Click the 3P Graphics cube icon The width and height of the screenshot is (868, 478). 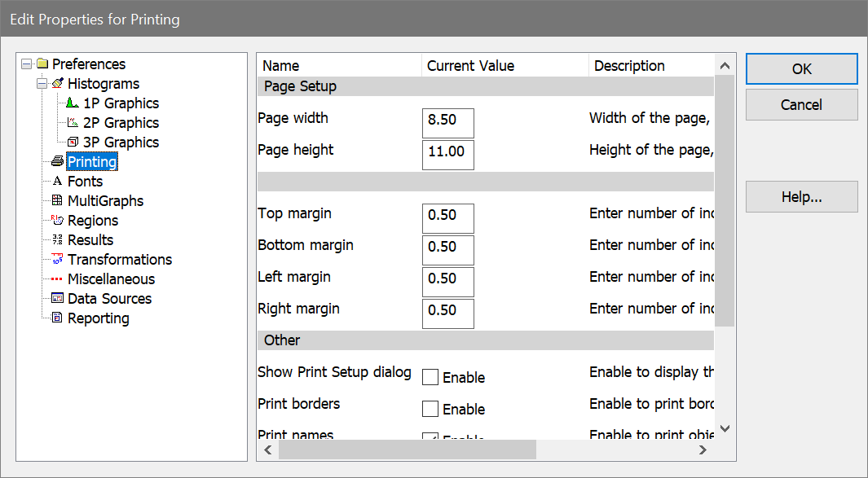click(73, 143)
